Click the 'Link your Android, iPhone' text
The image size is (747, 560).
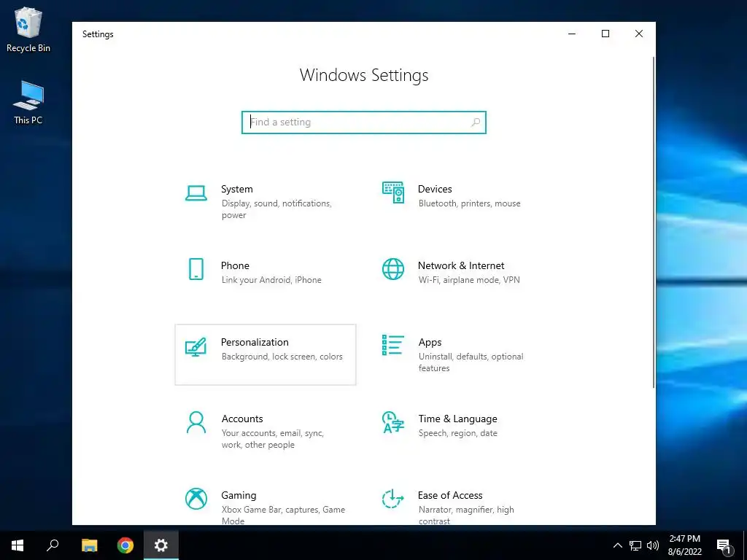coord(271,280)
